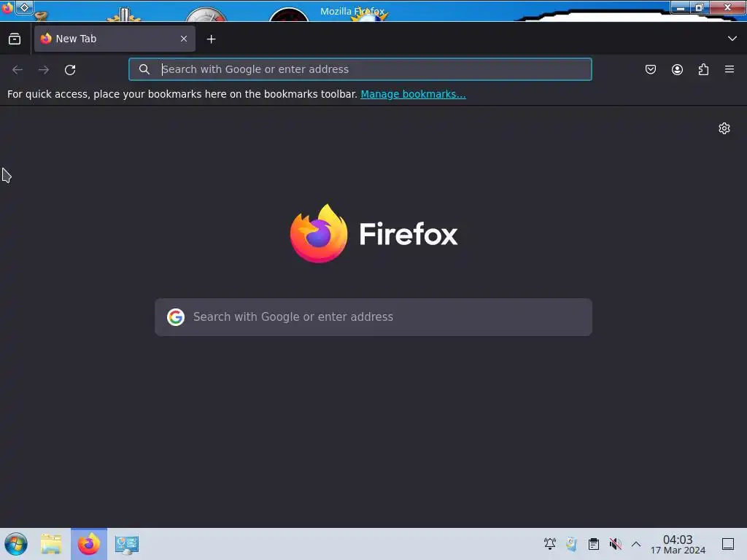Open the notifications bell in the tray

pyautogui.click(x=550, y=544)
